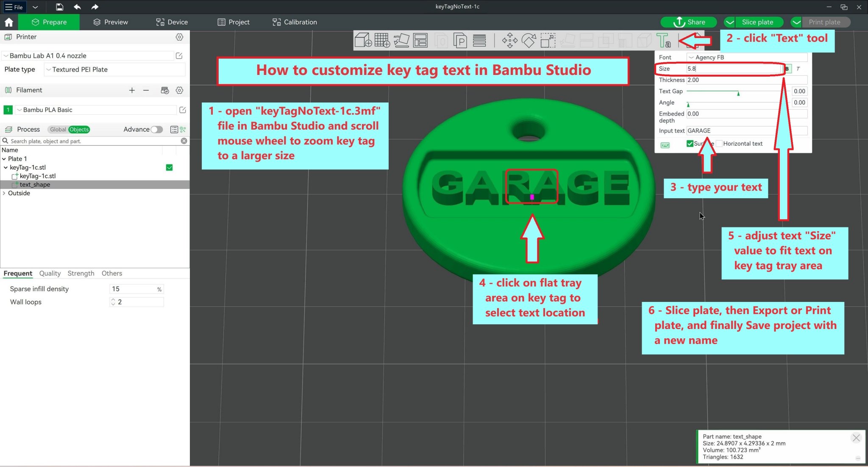The width and height of the screenshot is (868, 467).
Task: Click the Add object cube icon
Action: point(363,41)
